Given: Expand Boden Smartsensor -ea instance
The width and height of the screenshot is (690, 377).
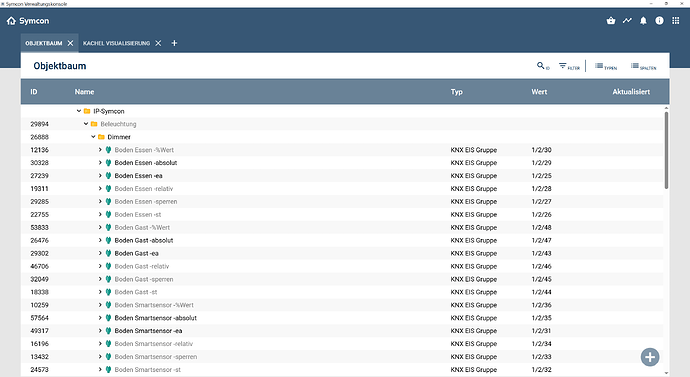Looking at the screenshot, I should (x=100, y=331).
